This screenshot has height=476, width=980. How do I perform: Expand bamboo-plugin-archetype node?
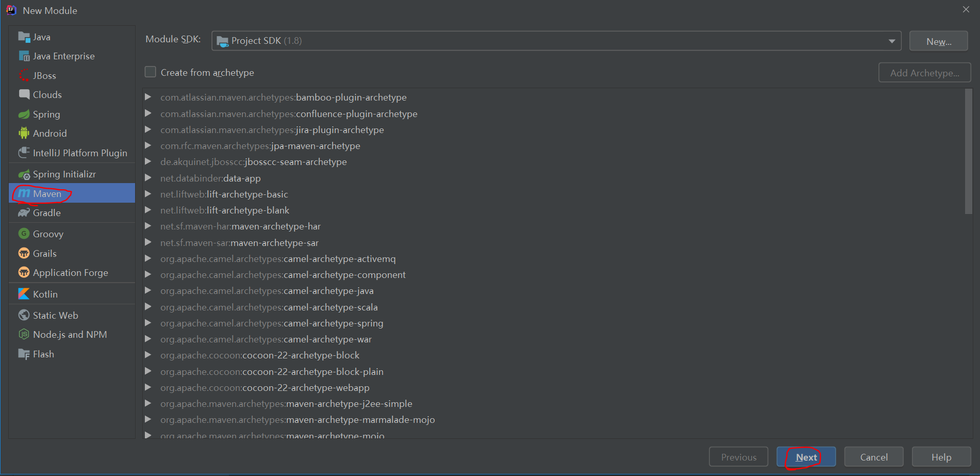point(148,97)
